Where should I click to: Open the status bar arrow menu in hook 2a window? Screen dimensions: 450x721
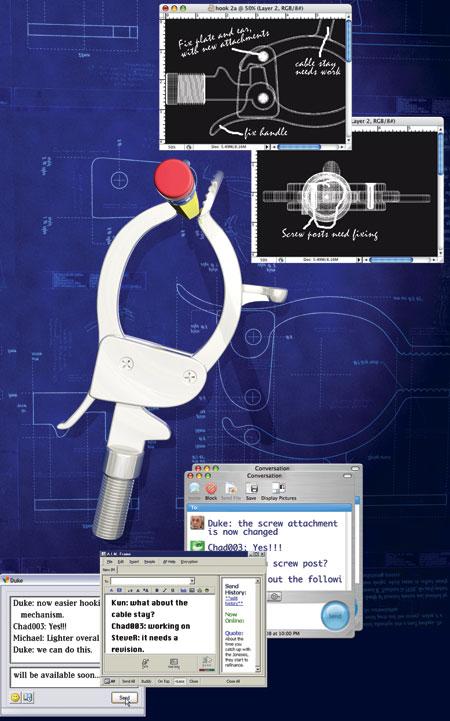tap(268, 147)
